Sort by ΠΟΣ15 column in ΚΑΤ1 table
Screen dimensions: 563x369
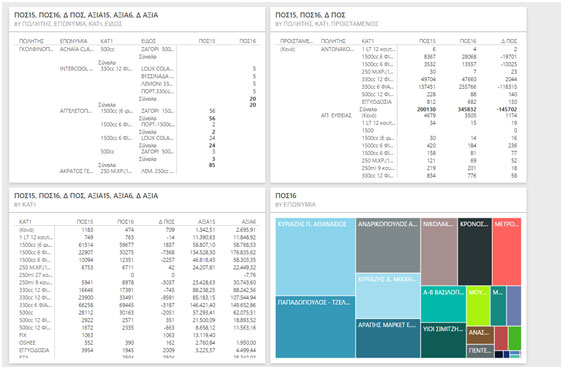click(x=85, y=221)
